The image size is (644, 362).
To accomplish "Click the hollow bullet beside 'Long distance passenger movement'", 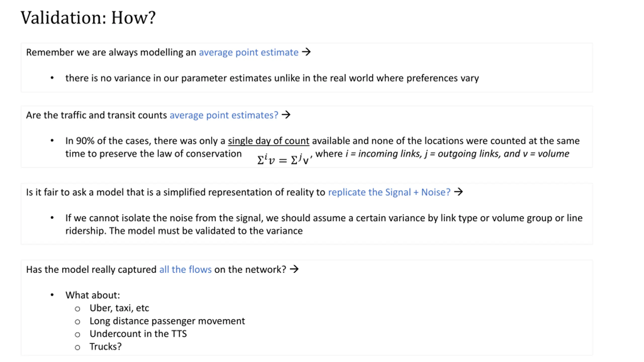I will pyautogui.click(x=77, y=322).
